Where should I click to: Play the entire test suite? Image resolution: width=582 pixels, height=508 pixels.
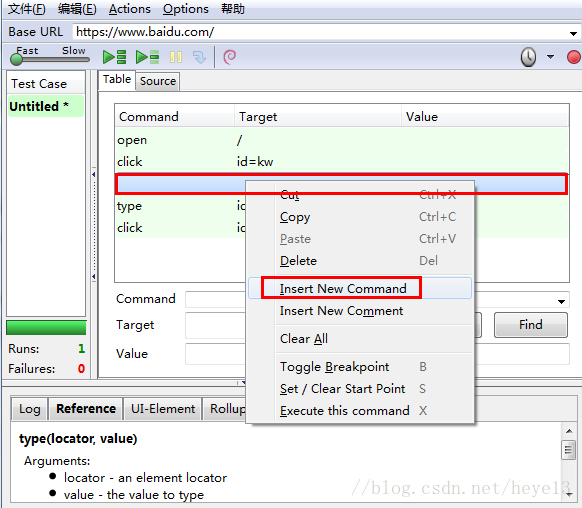point(114,57)
